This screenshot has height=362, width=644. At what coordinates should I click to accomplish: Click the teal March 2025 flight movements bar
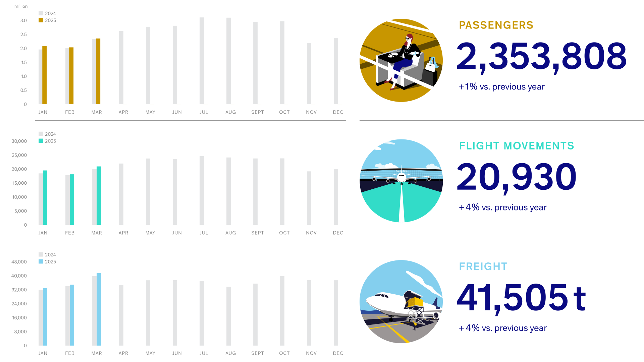coord(99,196)
